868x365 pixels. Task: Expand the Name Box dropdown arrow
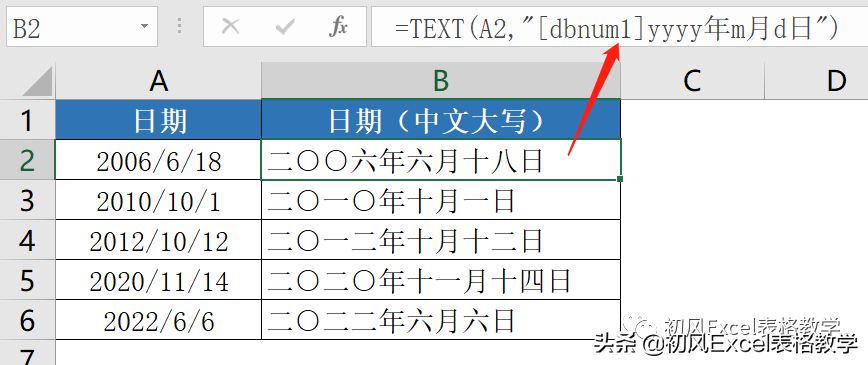click(x=144, y=26)
